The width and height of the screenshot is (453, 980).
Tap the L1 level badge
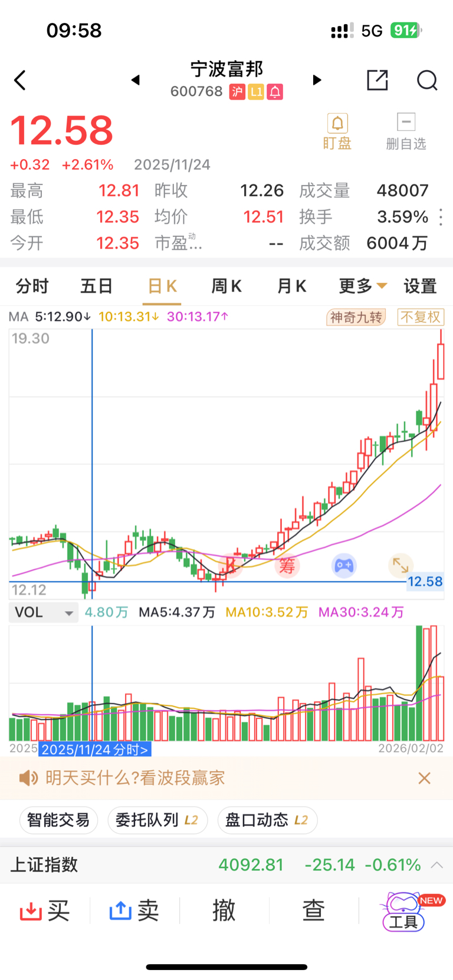[x=256, y=91]
